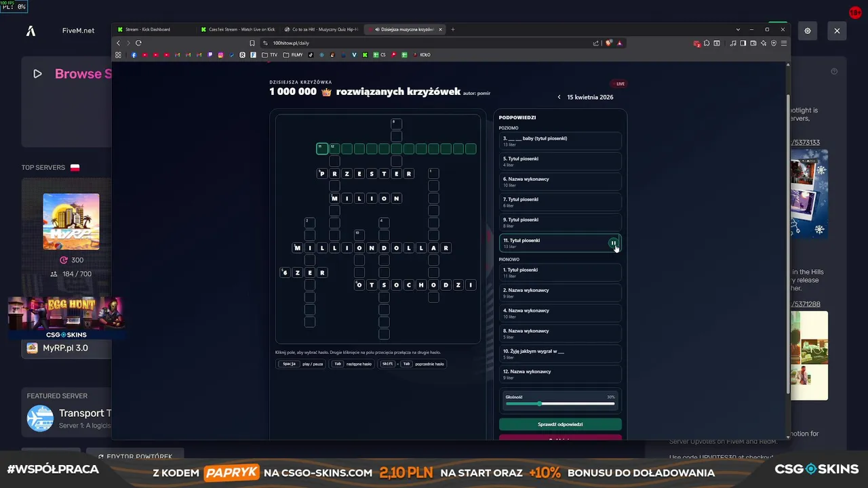
Task: Click the N cell in MILION
Action: [396, 198]
